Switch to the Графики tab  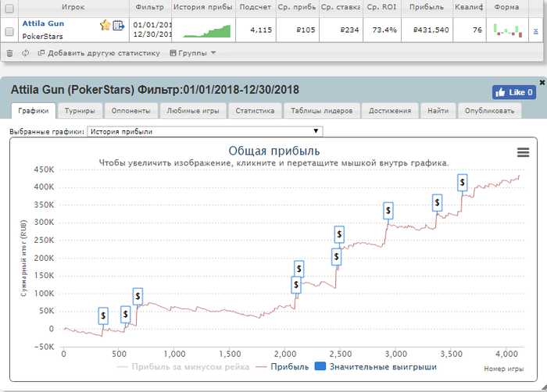[34, 111]
